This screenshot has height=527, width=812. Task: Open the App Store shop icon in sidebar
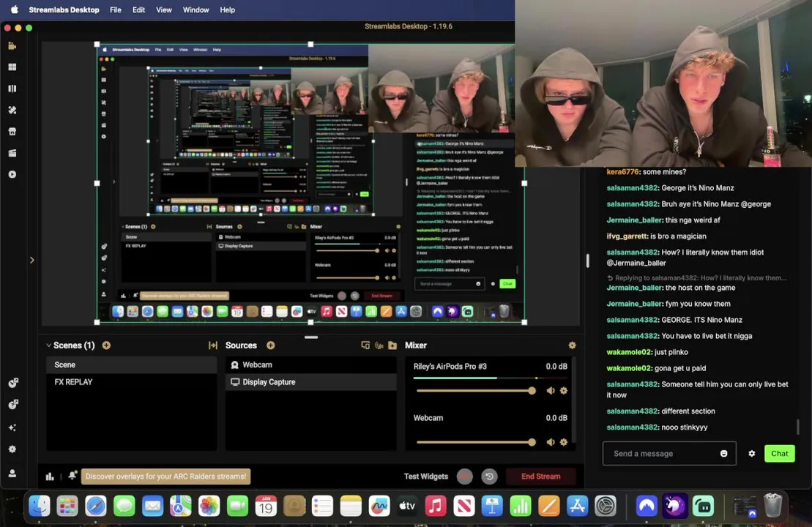point(12,132)
